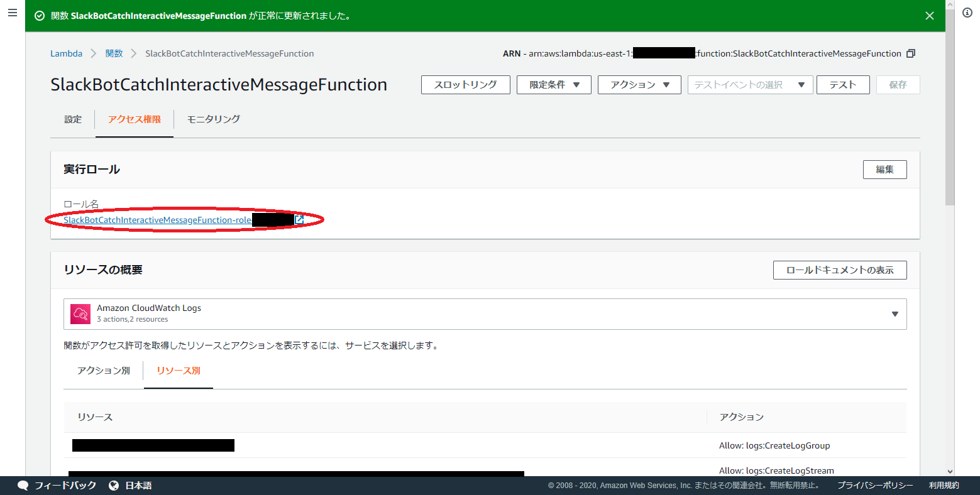Open 利用規約 link
Screen dimensions: 980x495
point(944,486)
